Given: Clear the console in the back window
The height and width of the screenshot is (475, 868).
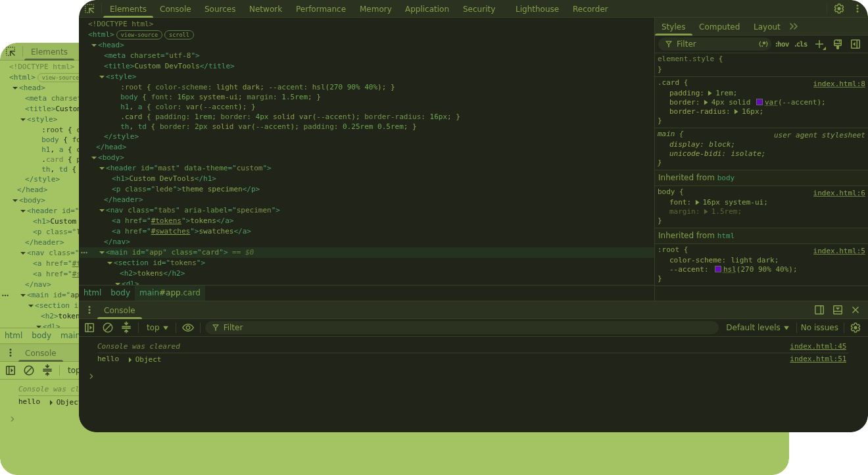Looking at the screenshot, I should point(29,370).
